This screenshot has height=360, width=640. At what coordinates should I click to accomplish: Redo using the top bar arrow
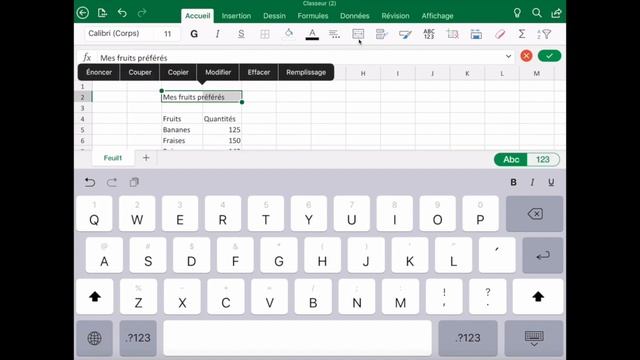[142, 13]
